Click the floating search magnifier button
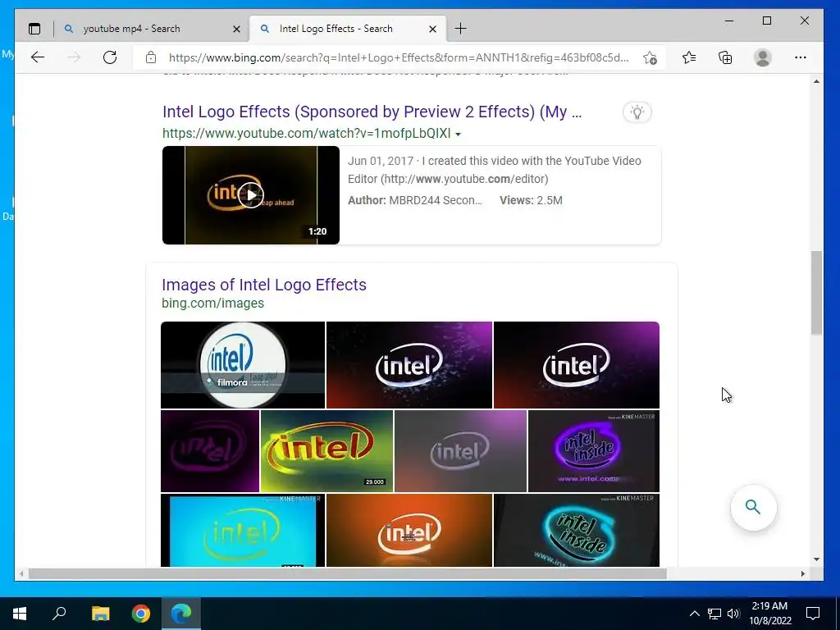Screen dimensions: 840x630 tap(753, 507)
